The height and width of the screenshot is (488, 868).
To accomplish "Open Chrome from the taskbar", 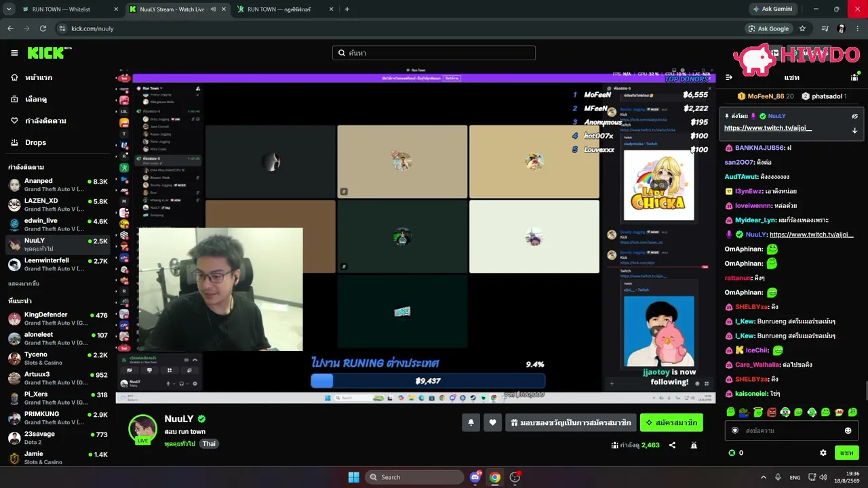I will click(495, 477).
